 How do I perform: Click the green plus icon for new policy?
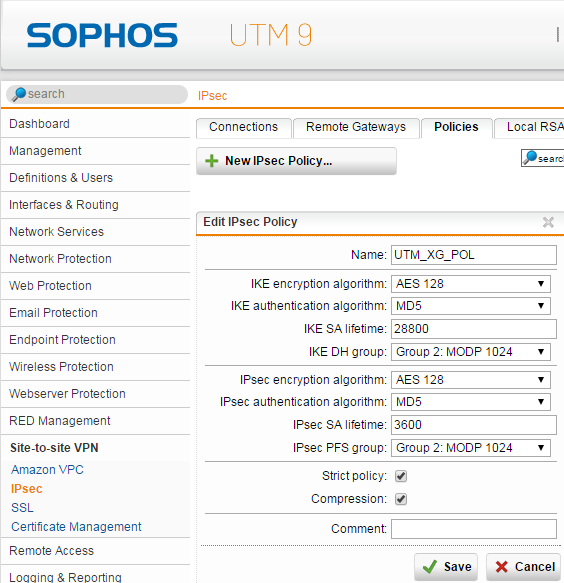pyautogui.click(x=212, y=161)
